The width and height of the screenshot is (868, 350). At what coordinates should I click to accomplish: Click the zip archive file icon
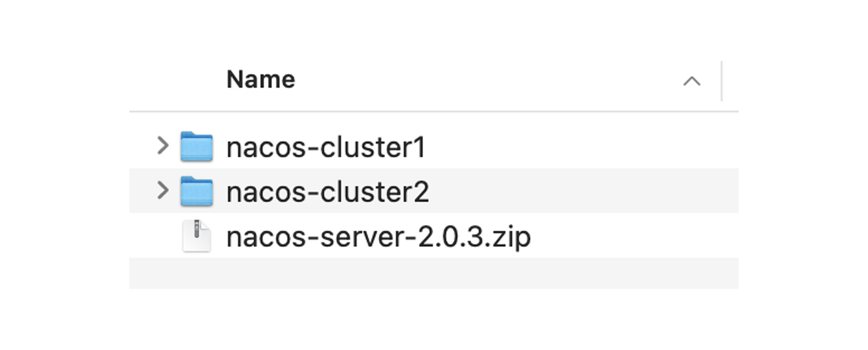197,236
